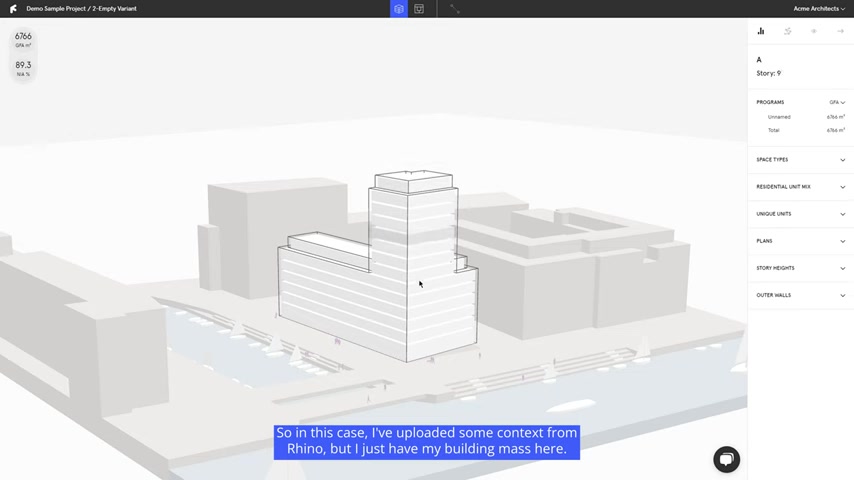Open the Acme Architects account dropdown
The height and width of the screenshot is (480, 854).
(x=819, y=9)
